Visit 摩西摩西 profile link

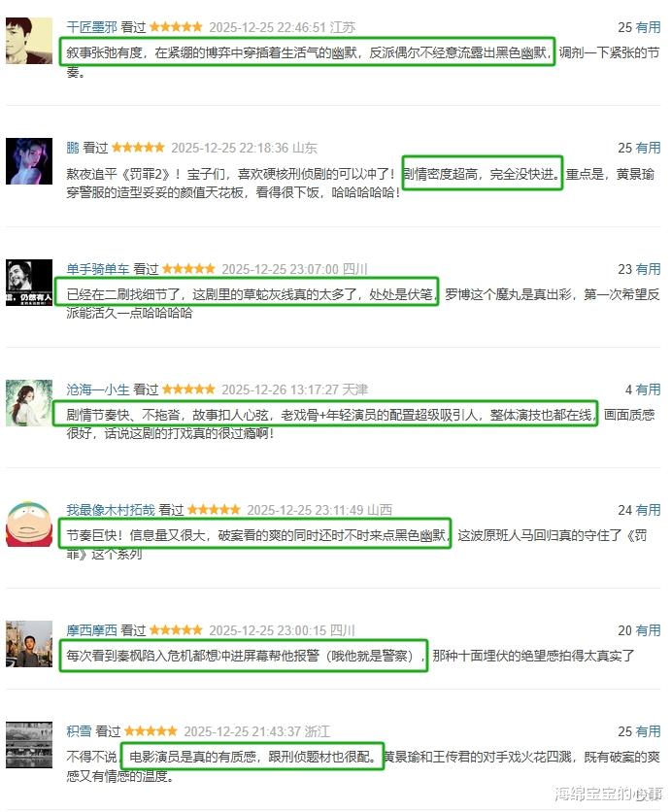pyautogui.click(x=91, y=630)
